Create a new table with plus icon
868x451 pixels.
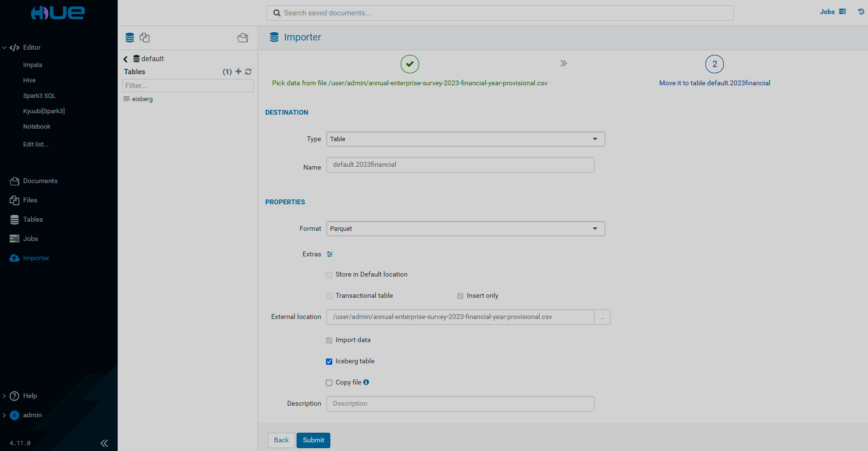(x=238, y=71)
